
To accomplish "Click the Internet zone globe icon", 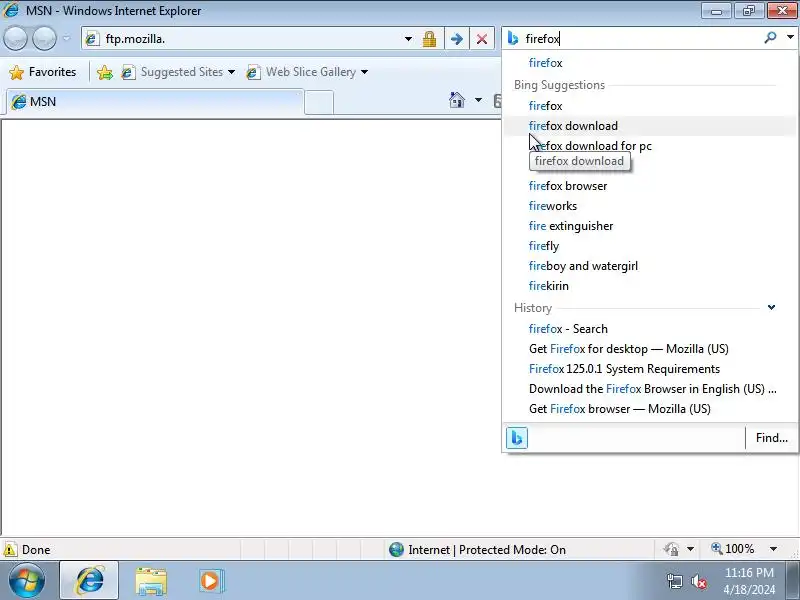I will click(396, 549).
